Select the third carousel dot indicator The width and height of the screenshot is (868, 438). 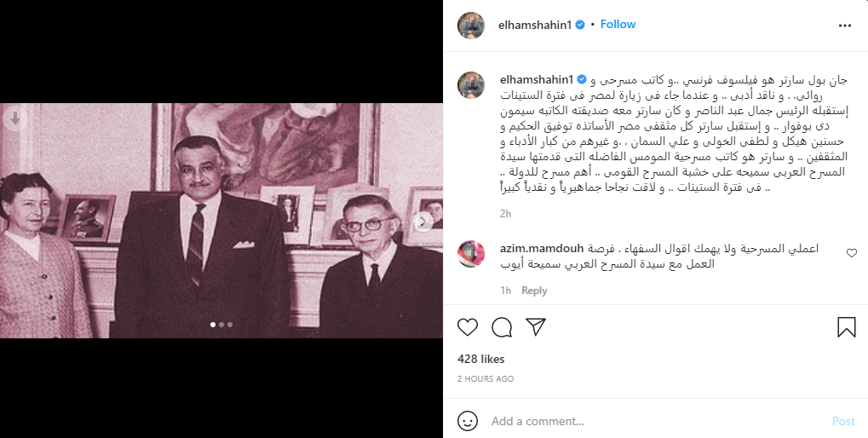tap(230, 325)
